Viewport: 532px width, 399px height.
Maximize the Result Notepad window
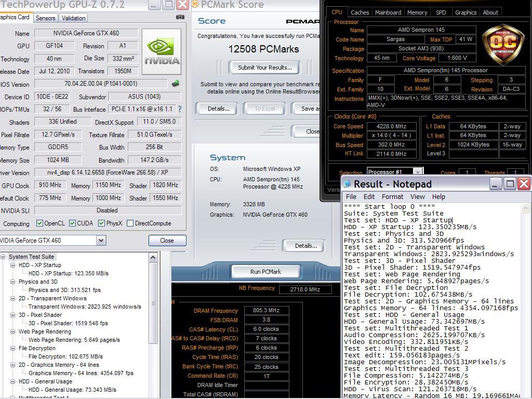click(x=510, y=184)
